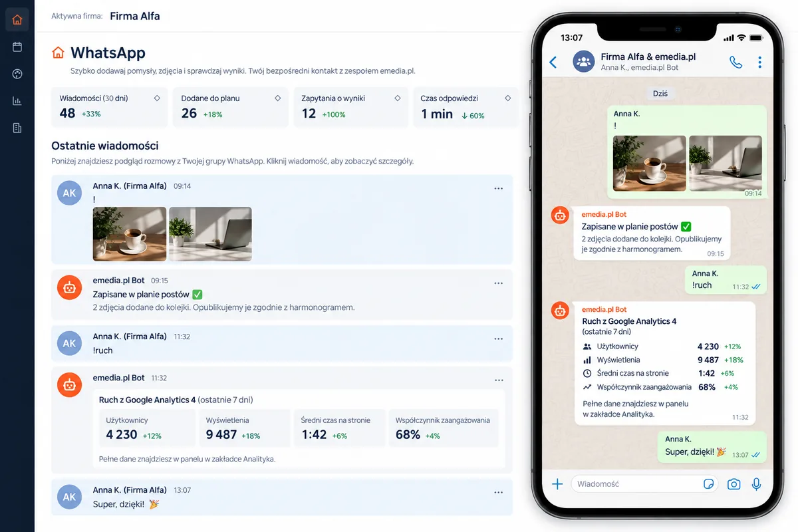
Task: Click diamond icon on Dodane do planu card
Action: [277, 98]
